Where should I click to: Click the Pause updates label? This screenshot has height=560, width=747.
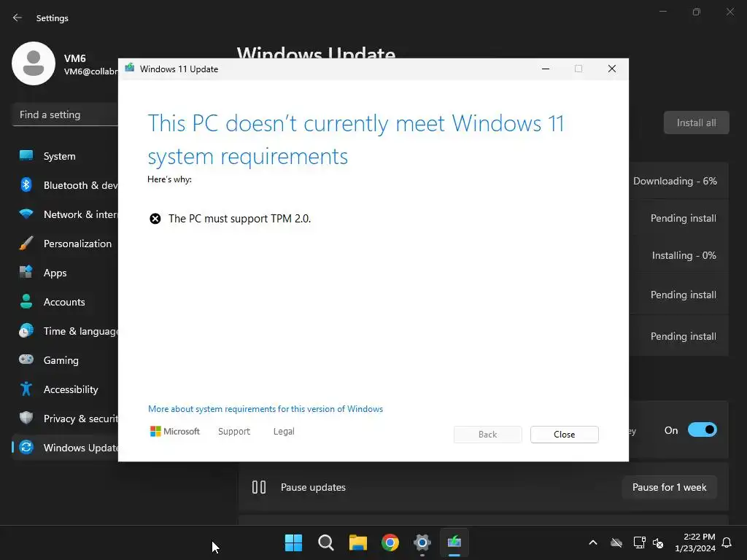(313, 487)
